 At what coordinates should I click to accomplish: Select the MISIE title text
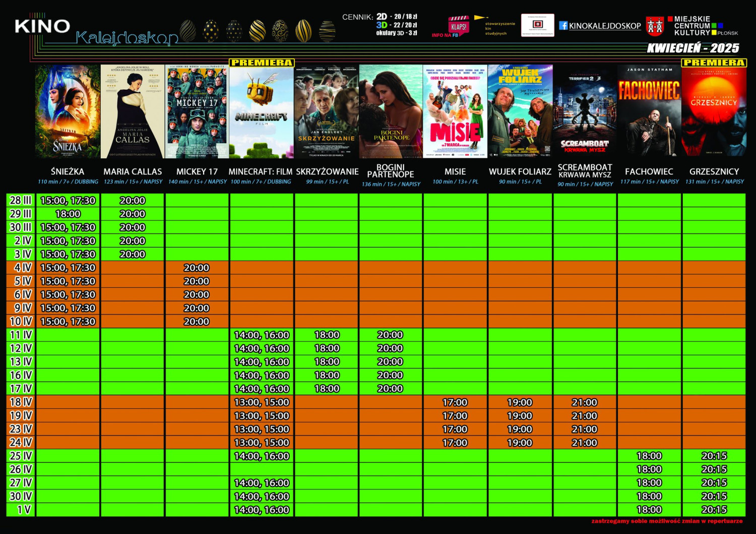455,171
